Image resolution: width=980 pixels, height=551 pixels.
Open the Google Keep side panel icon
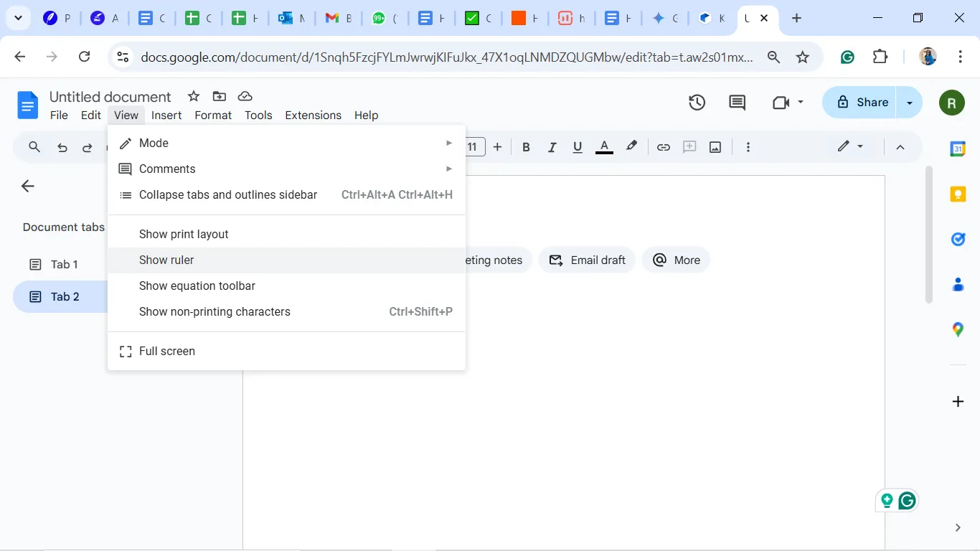[958, 194]
